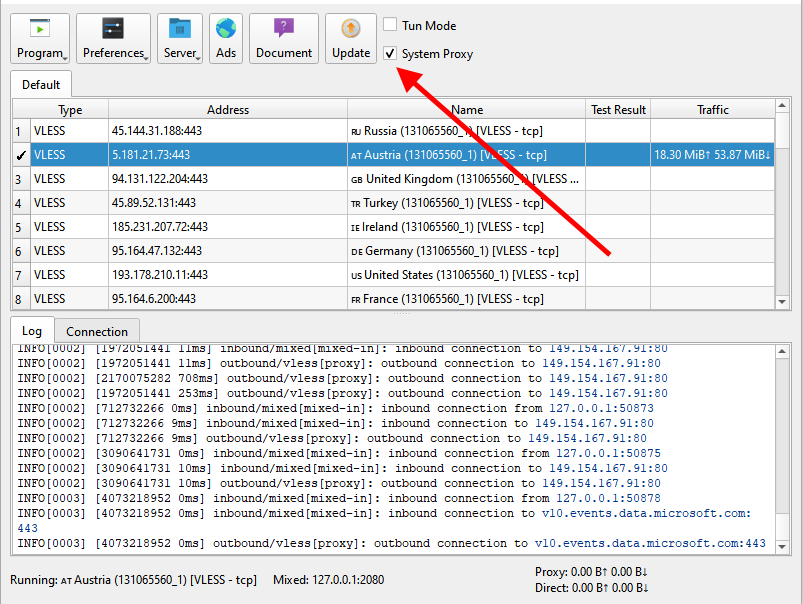Click address 94.131.122.204:443 cell
The width and height of the screenshot is (803, 604).
pyautogui.click(x=228, y=179)
